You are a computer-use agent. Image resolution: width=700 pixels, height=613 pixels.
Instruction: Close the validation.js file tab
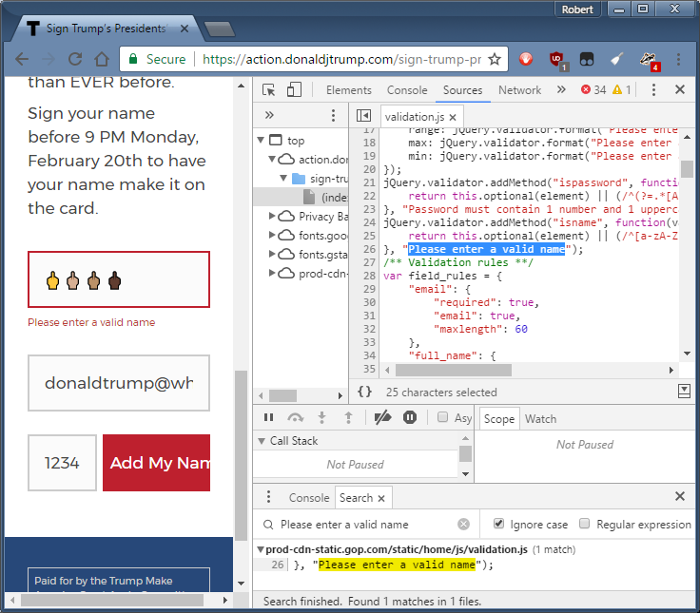click(x=453, y=117)
